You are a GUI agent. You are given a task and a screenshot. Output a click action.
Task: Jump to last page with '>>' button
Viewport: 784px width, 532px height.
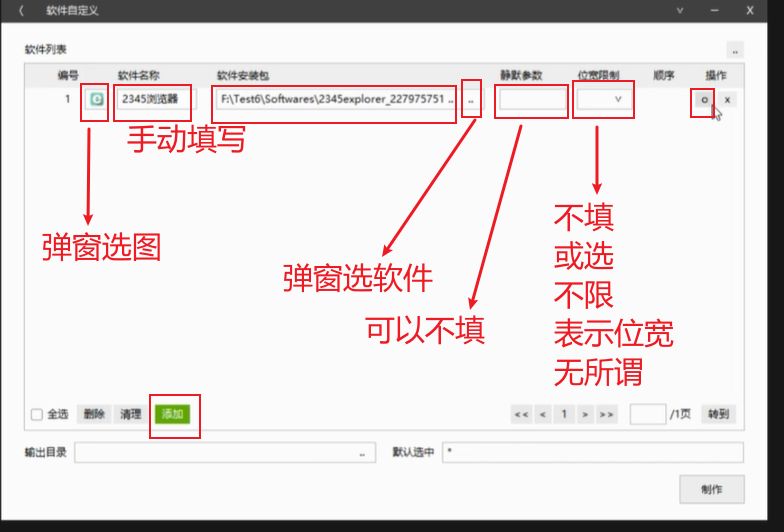click(x=606, y=414)
